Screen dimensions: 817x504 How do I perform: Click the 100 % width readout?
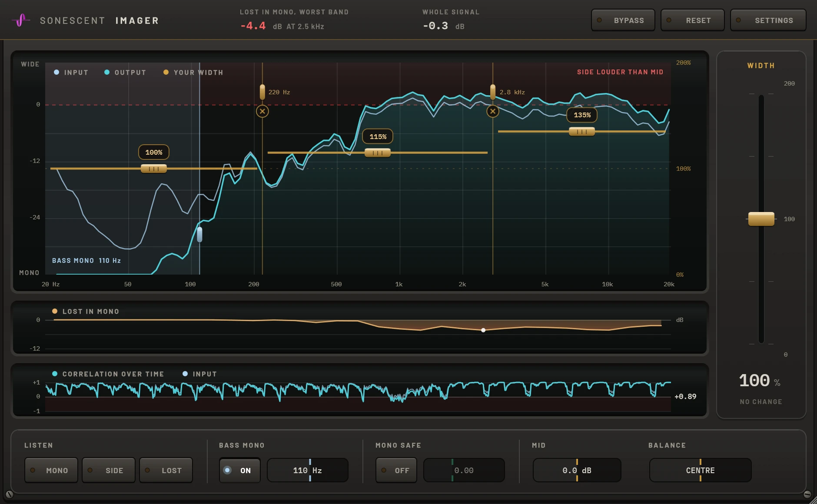760,381
